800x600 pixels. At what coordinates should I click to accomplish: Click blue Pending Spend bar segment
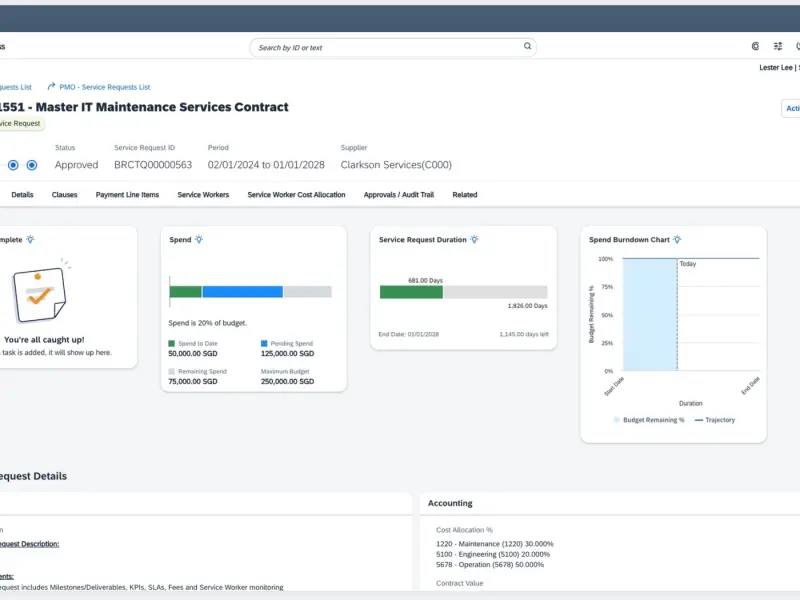point(242,292)
